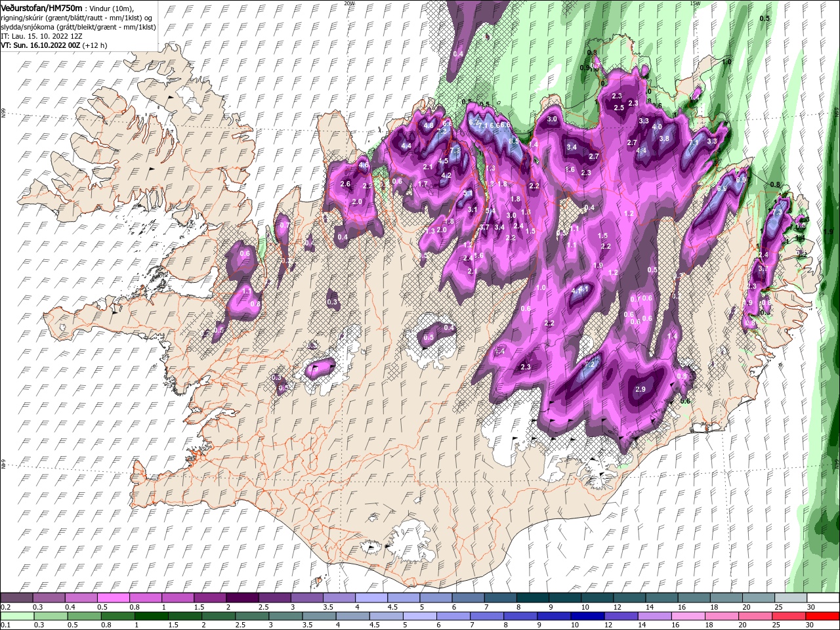Click the 2.5 snowfall value on the map
The height and width of the screenshot is (630, 840).
click(618, 107)
